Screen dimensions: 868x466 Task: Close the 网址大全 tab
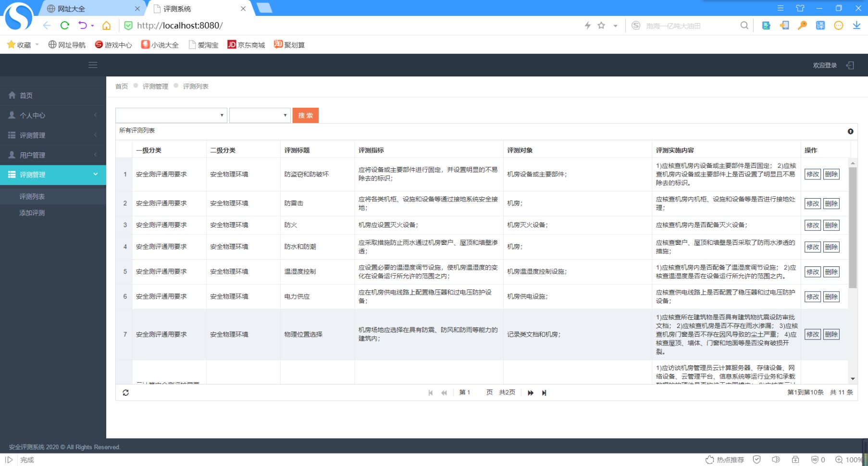tap(137, 9)
